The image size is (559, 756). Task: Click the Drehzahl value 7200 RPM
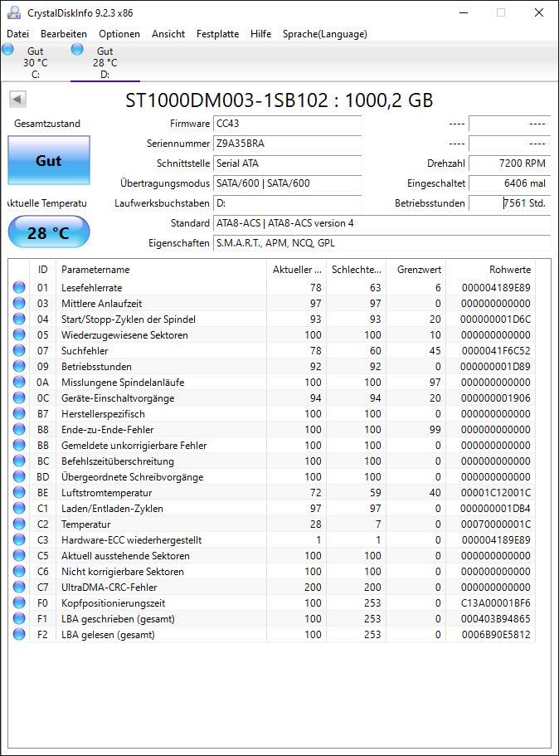(509, 163)
